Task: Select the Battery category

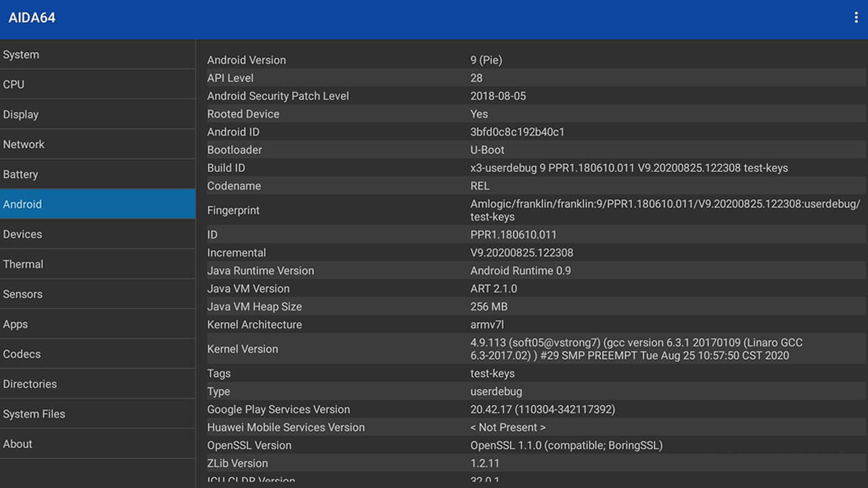Action: pyautogui.click(x=98, y=174)
